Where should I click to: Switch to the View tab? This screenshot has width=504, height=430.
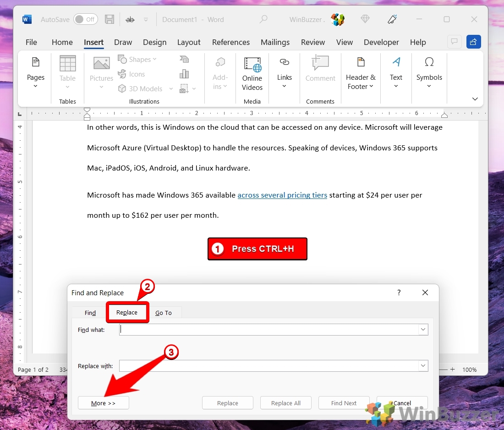[x=344, y=42]
